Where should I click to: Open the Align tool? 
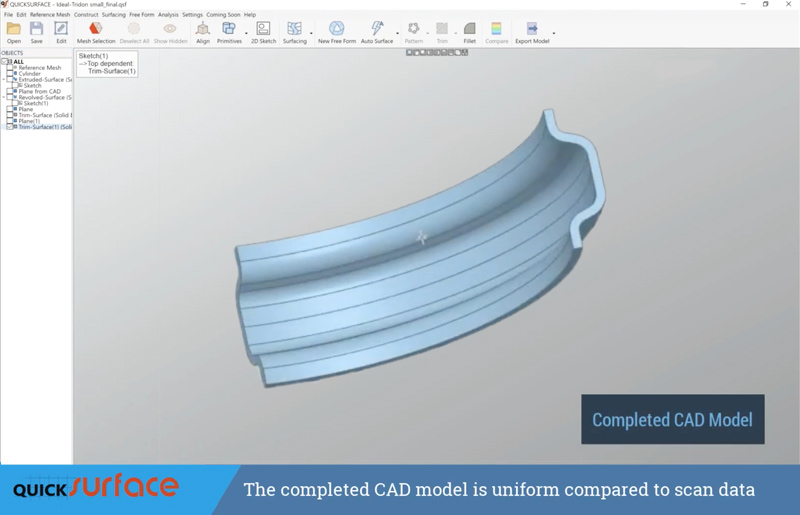point(203,33)
